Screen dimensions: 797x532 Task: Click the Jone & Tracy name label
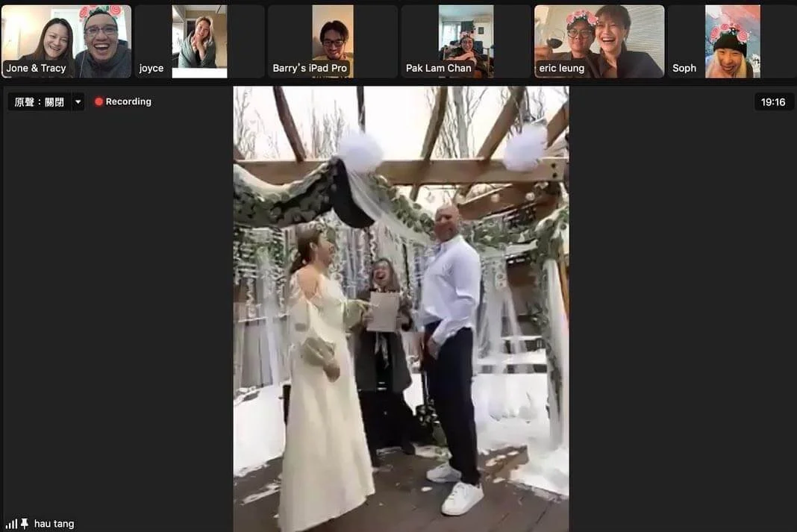click(36, 69)
